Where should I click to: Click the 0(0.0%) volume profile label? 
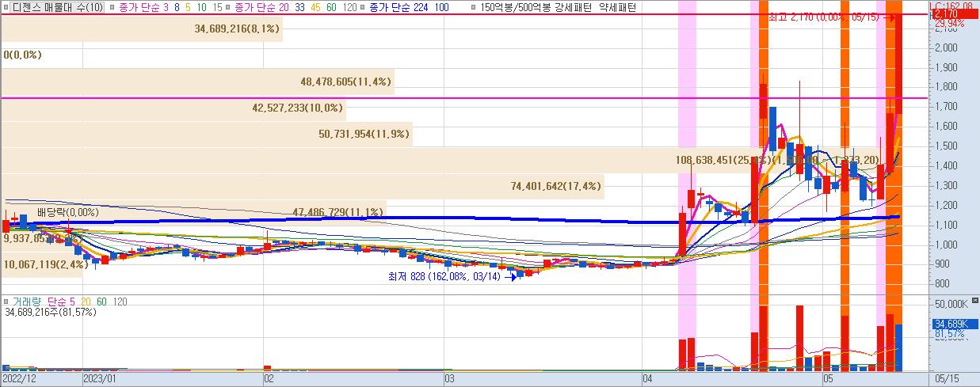[x=22, y=55]
